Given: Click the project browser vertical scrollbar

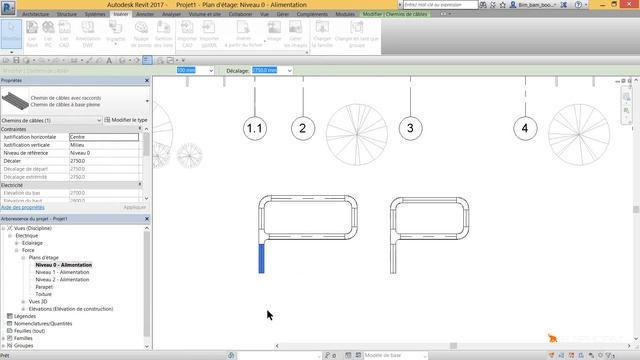Looking at the screenshot, I should 147,284.
